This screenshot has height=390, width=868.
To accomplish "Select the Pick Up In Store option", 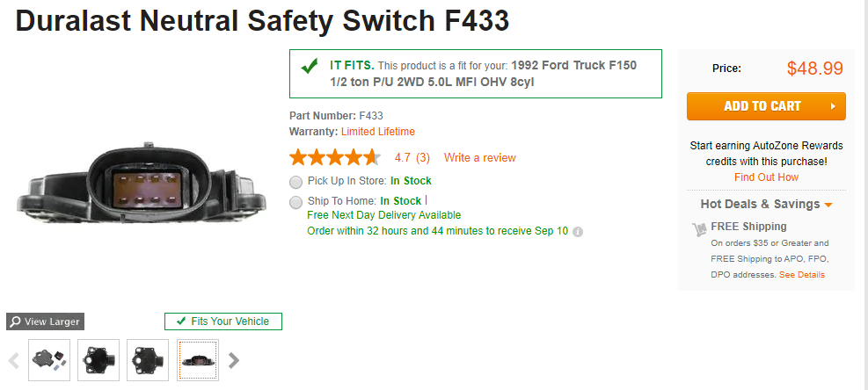I will [x=295, y=182].
